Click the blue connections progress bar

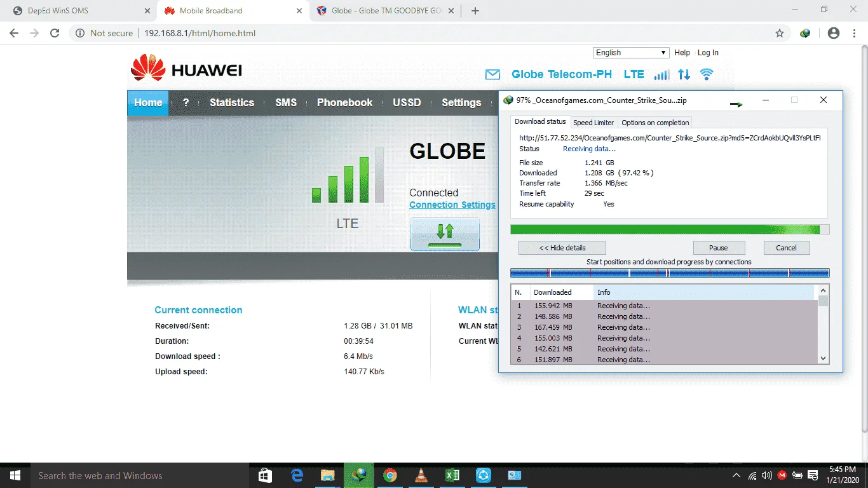pos(670,273)
